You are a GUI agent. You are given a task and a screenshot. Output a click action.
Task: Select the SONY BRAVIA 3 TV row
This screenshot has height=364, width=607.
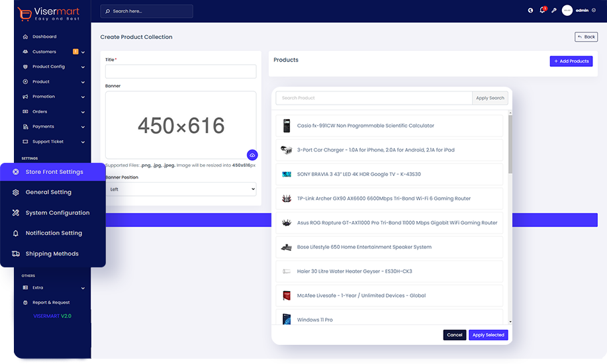click(389, 174)
